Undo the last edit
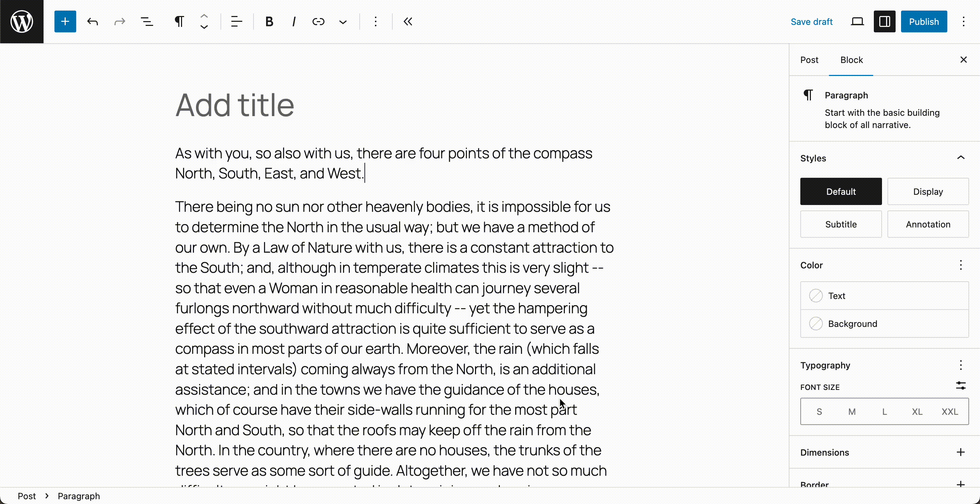Viewport: 980px width, 504px height. tap(93, 22)
